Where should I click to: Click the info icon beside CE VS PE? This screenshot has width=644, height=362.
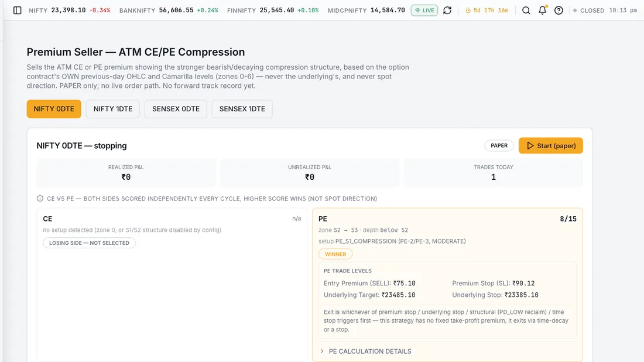[40, 199]
